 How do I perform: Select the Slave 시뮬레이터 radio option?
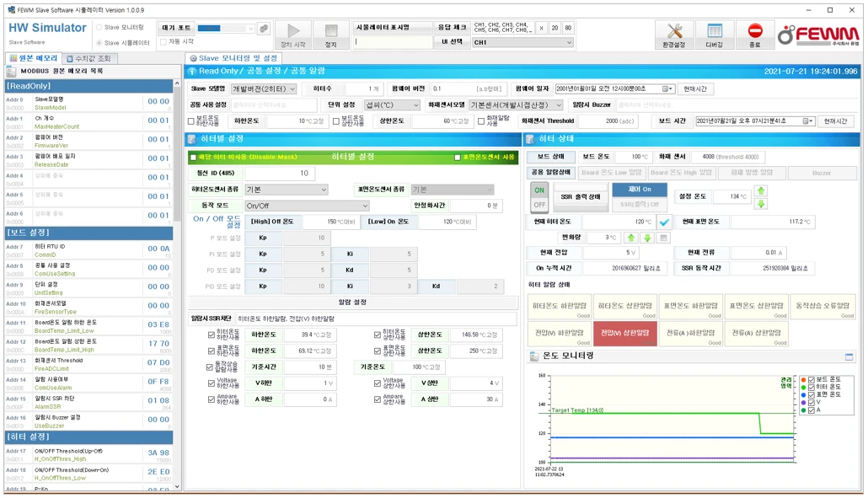click(x=99, y=43)
